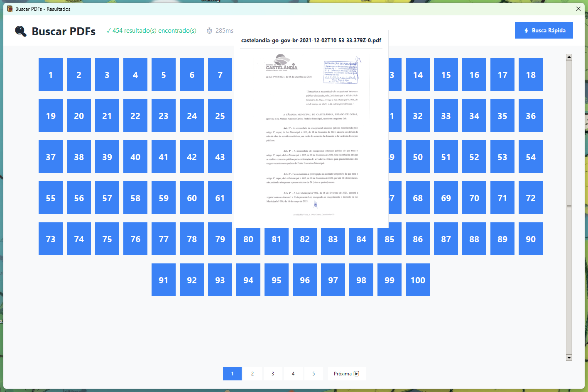
Task: Click the green checkmark next to result count
Action: [108, 30]
